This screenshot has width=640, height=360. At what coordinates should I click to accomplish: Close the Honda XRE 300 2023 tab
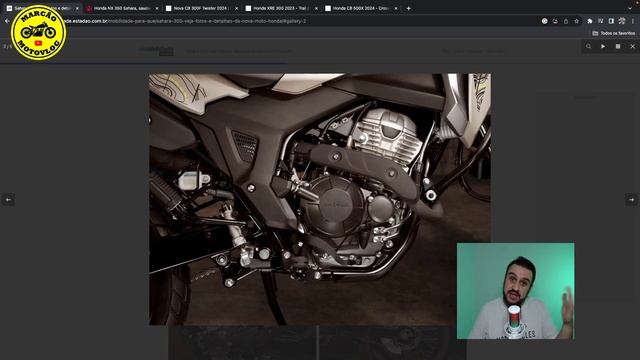pyautogui.click(x=316, y=8)
